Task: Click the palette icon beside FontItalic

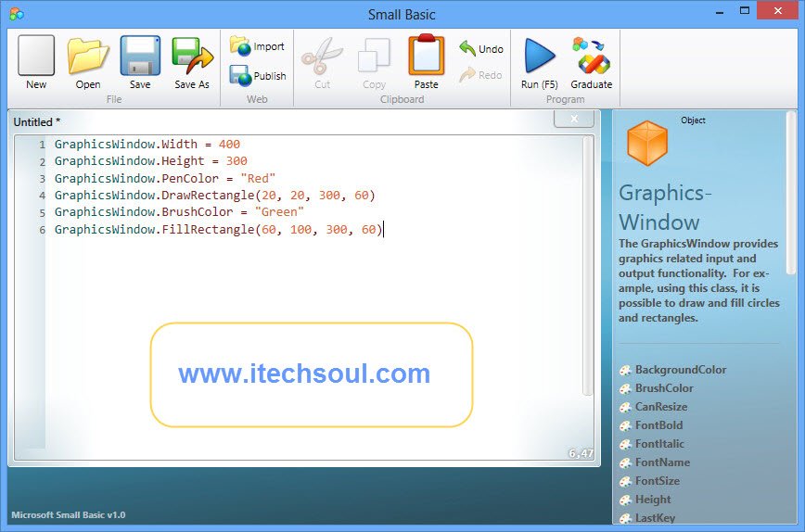Action: point(625,444)
